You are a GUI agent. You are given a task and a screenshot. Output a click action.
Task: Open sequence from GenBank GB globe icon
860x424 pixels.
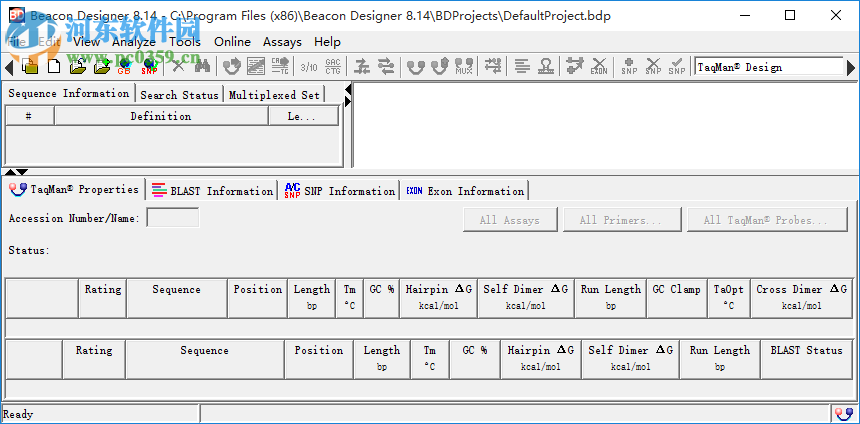pyautogui.click(x=125, y=67)
